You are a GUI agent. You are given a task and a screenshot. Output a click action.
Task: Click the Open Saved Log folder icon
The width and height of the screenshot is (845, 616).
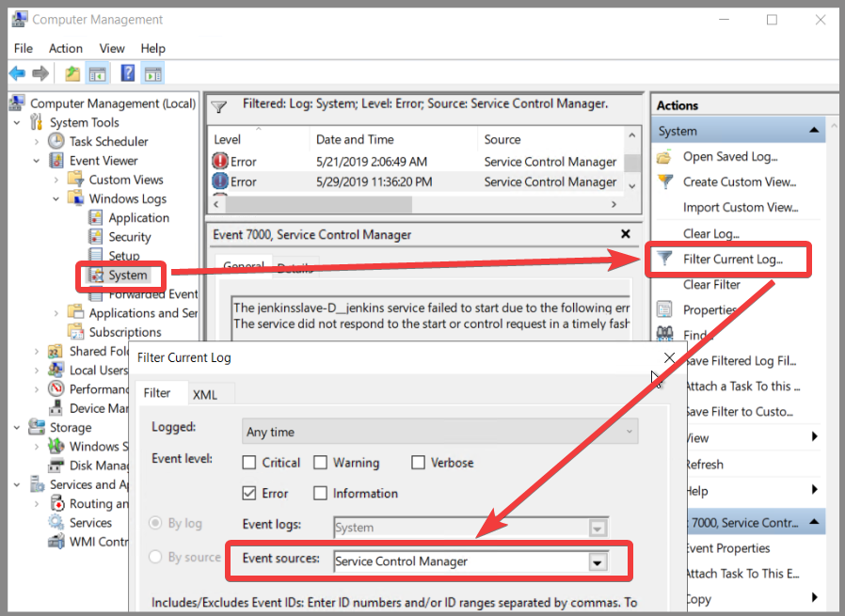tap(665, 157)
